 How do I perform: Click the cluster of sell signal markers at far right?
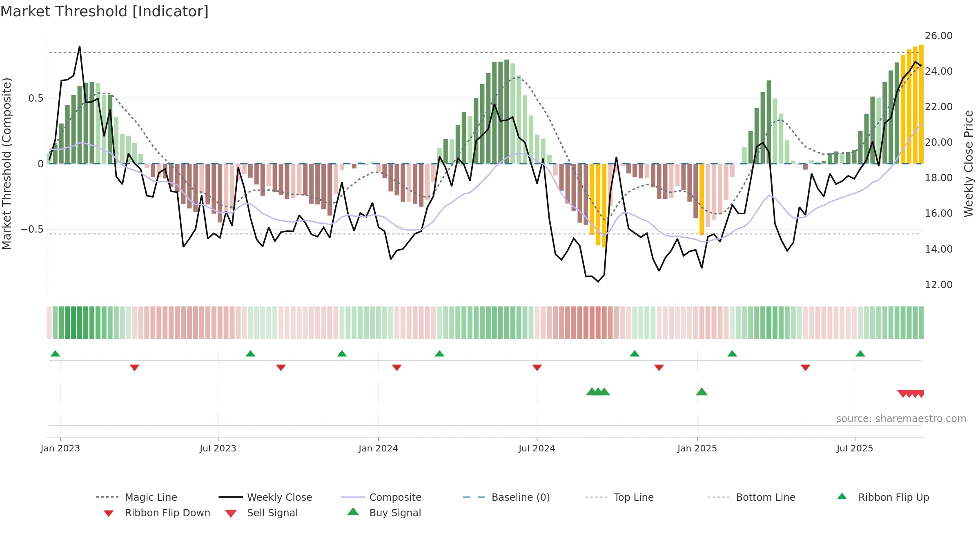(x=911, y=394)
